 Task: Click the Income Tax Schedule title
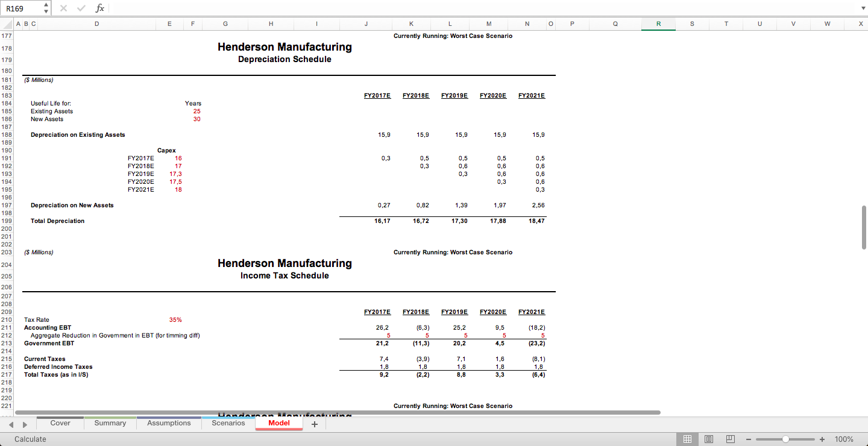(285, 275)
